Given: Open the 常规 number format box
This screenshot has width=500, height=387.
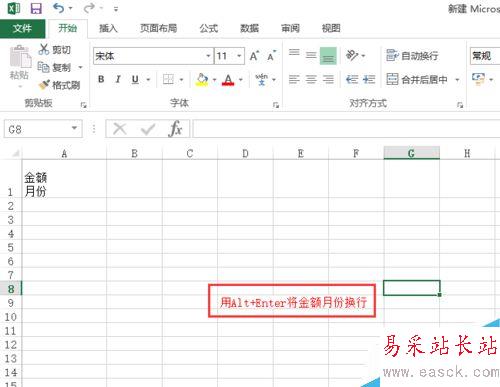Looking at the screenshot, I should (485, 56).
